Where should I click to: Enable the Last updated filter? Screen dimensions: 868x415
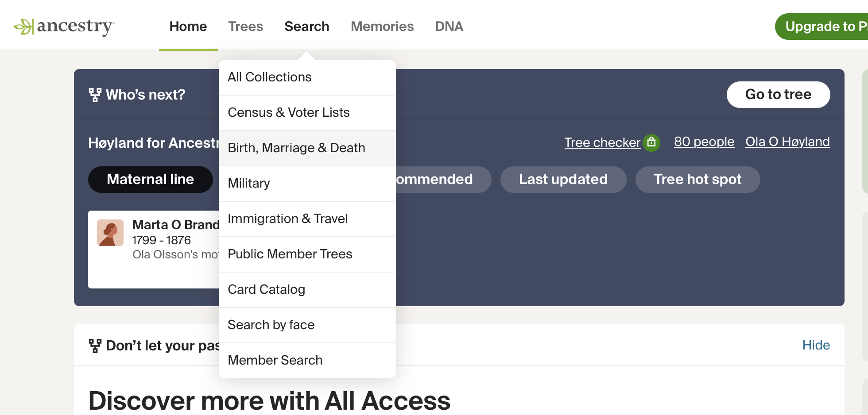tap(563, 179)
